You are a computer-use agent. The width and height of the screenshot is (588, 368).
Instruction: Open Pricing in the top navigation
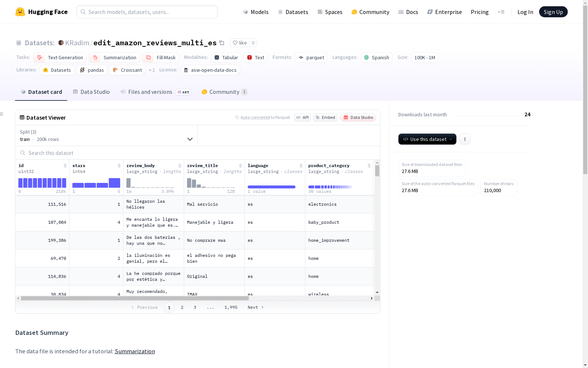pos(480,12)
